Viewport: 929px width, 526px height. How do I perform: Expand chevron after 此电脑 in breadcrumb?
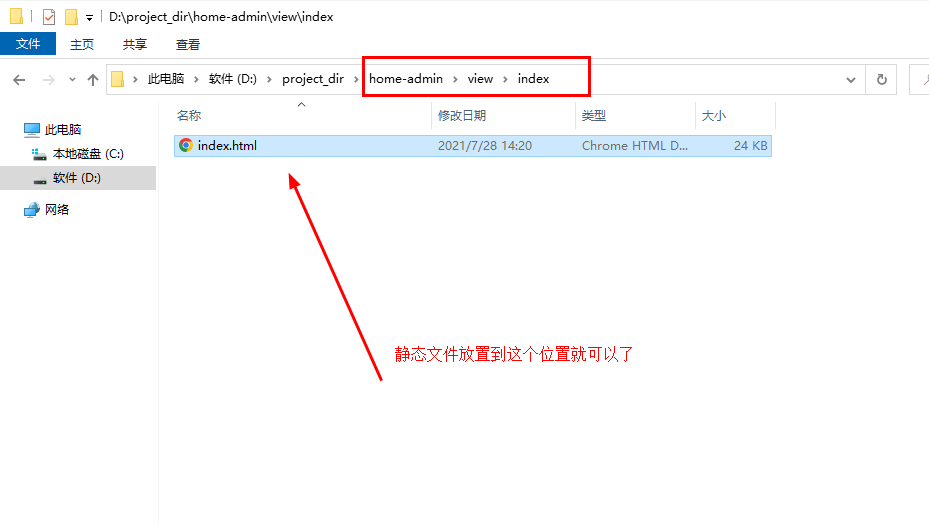coord(196,79)
